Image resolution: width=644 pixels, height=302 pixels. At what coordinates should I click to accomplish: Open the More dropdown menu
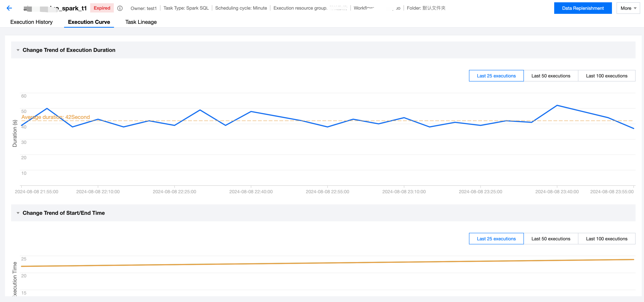(628, 8)
